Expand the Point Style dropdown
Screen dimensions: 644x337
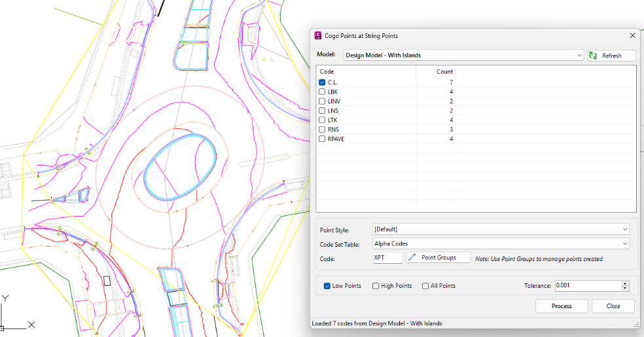pos(626,230)
